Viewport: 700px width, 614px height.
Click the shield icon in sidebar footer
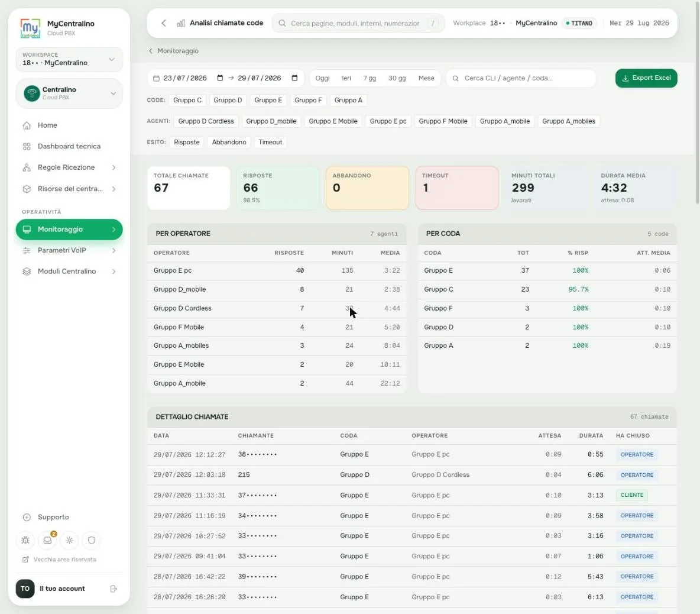coord(92,540)
